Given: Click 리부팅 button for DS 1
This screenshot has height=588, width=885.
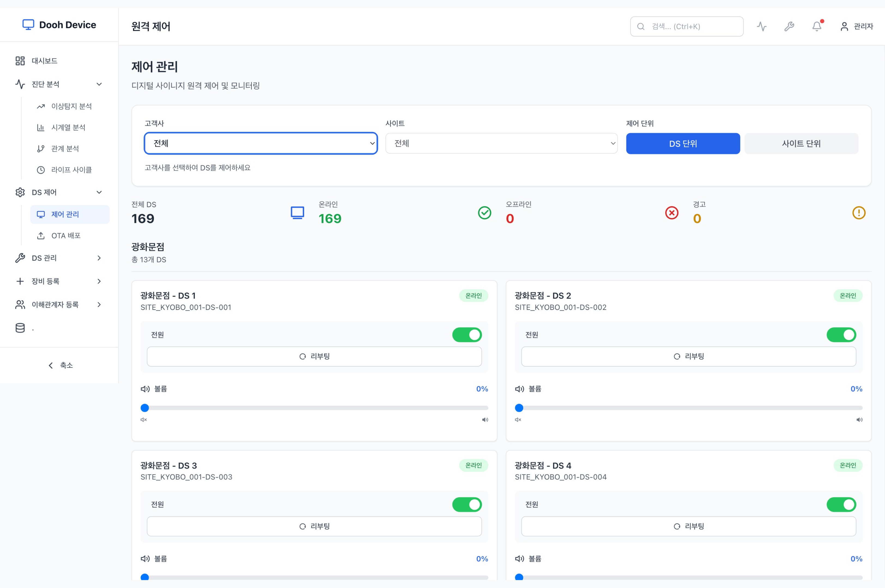Looking at the screenshot, I should click(x=314, y=356).
